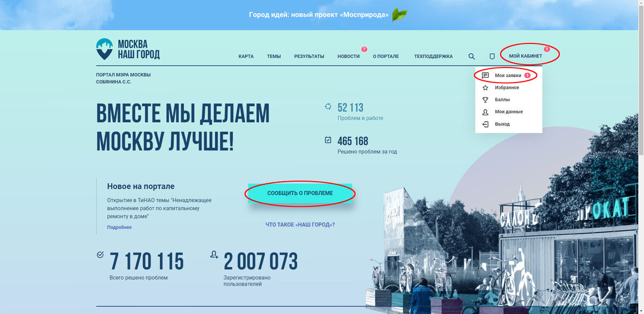Image resolution: width=644 pixels, height=314 pixels.
Task: Click the circular arrows icon near 52 113
Action: click(328, 107)
